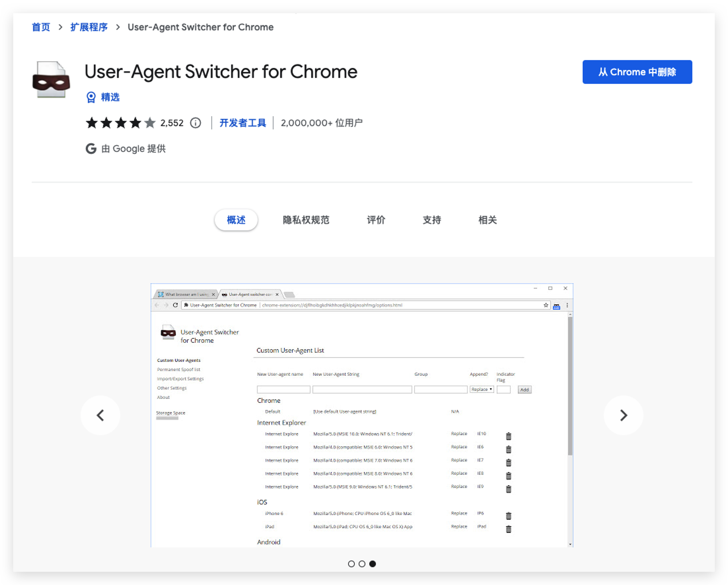
Task: Switch to the 支持 tab
Action: coord(432,220)
